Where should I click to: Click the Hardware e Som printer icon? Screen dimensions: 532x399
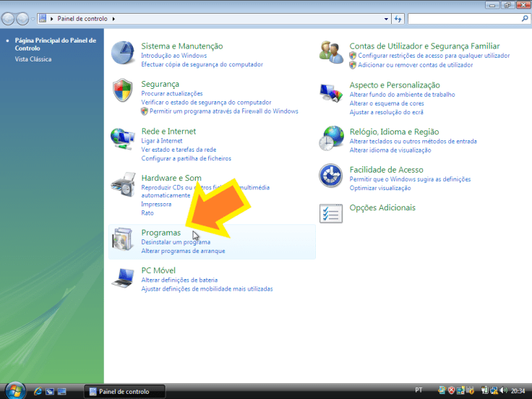[x=122, y=186]
